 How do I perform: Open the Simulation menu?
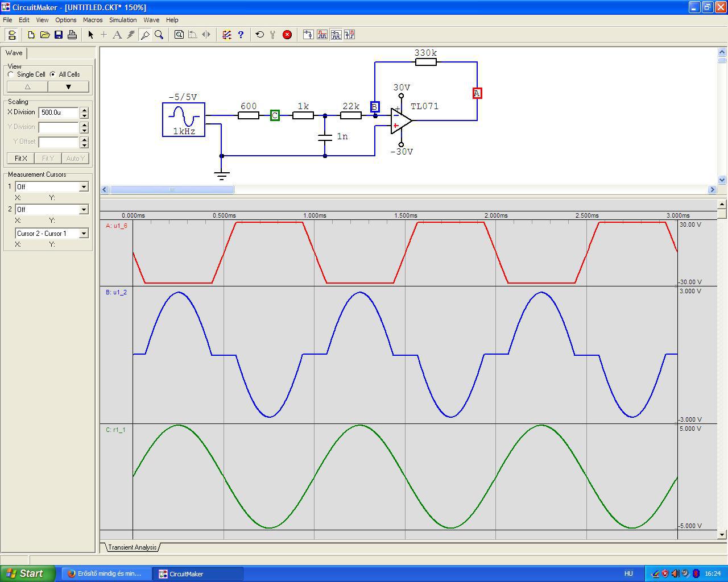(123, 20)
